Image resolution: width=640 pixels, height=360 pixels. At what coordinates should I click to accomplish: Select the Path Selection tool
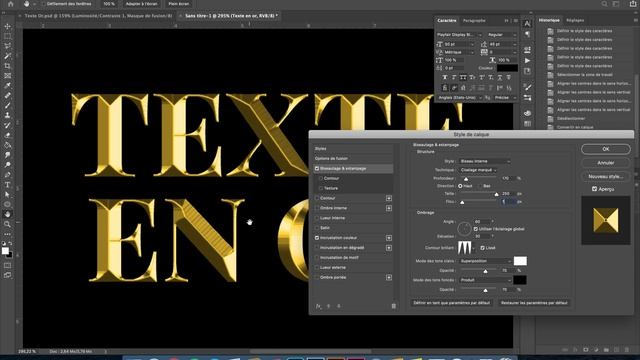[7, 194]
